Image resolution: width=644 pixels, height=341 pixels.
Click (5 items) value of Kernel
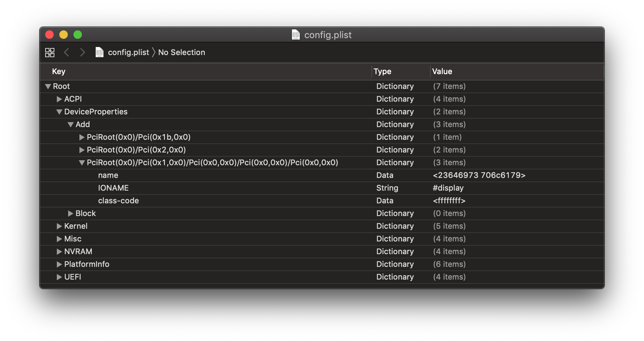449,226
